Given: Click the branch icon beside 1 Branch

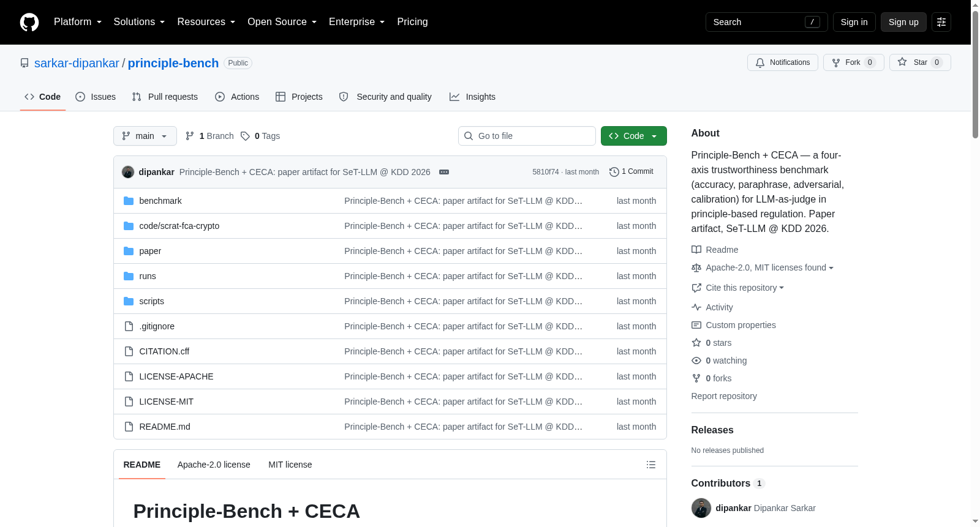Looking at the screenshot, I should pos(190,136).
